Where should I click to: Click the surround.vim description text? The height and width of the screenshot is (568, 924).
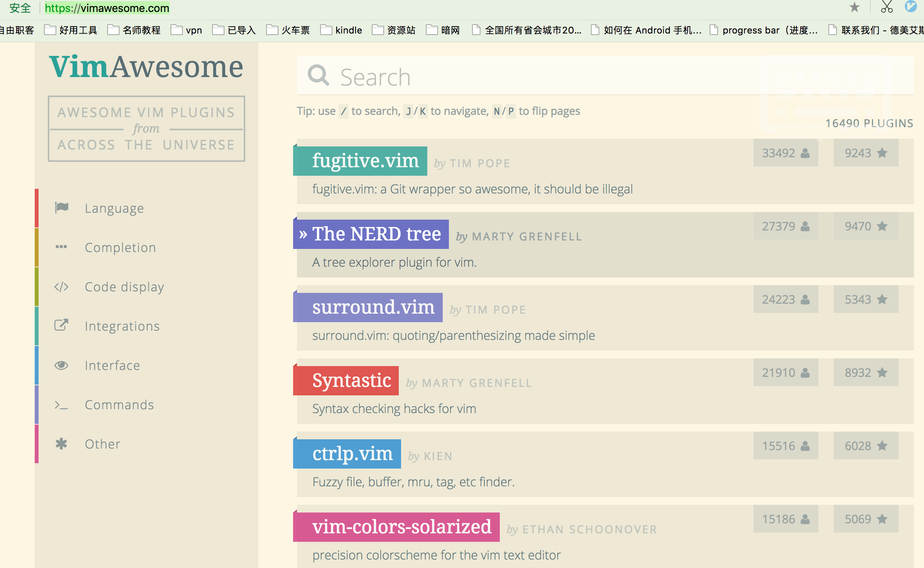(x=454, y=336)
